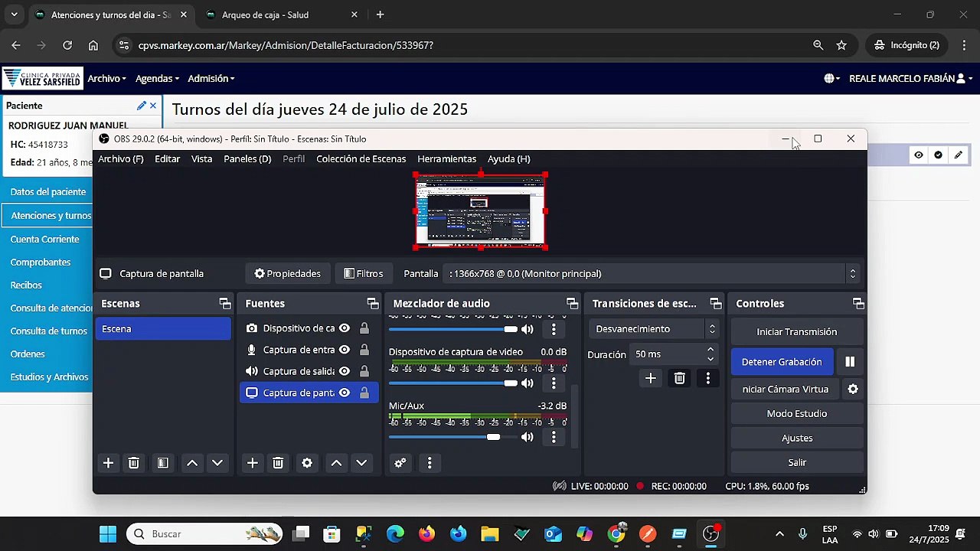
Task: Expand Archivo dropdown in Markey navbar
Action: (x=106, y=78)
